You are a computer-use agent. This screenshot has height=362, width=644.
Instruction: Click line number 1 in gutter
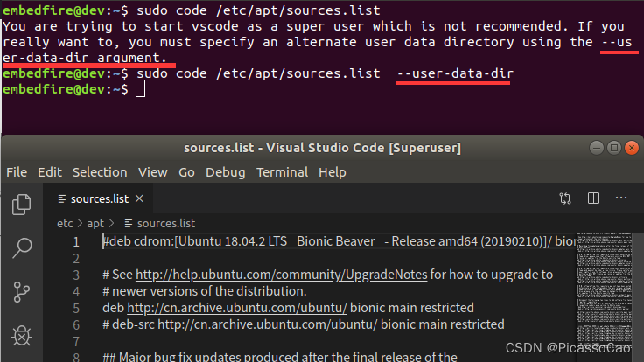pos(76,241)
